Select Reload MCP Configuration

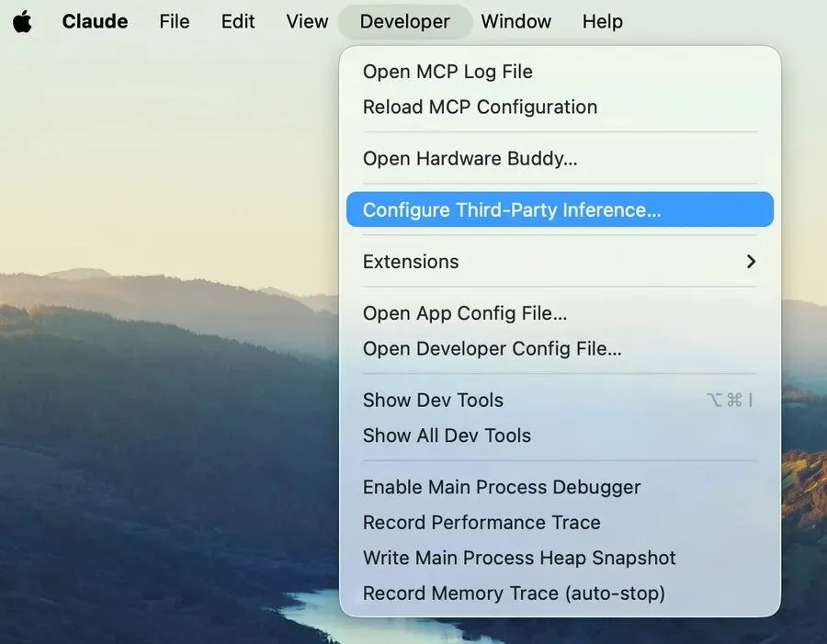click(560, 107)
